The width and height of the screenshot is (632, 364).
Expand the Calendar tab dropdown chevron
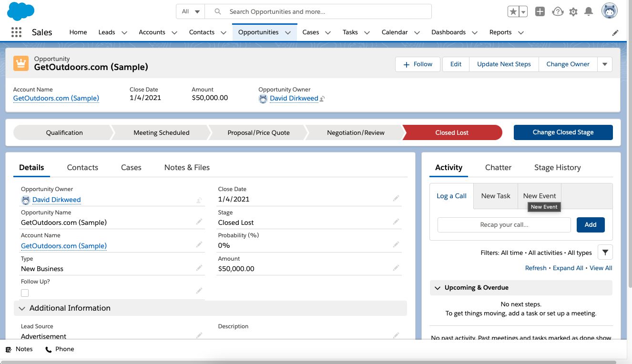point(417,32)
